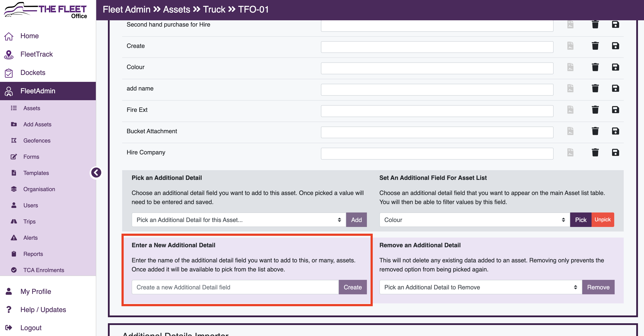Image resolution: width=644 pixels, height=336 pixels.
Task: Open the Colour asset list field dropdown
Action: coord(475,220)
